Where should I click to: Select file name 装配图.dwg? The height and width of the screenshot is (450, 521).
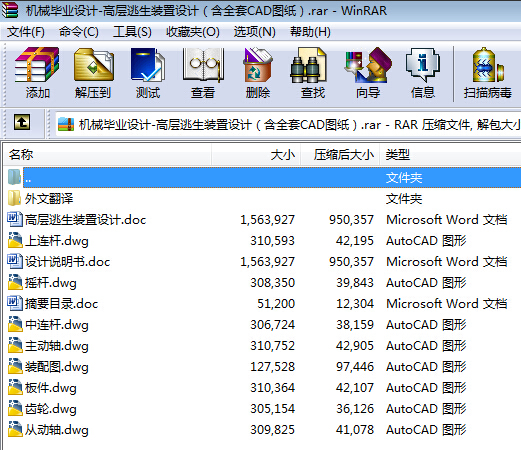pos(57,367)
